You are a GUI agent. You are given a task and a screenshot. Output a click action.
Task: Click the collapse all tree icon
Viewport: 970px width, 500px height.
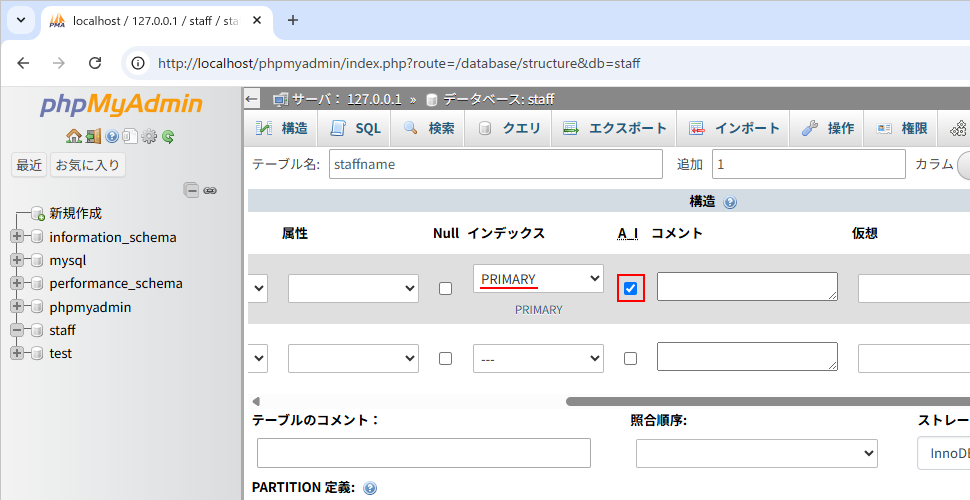click(191, 190)
